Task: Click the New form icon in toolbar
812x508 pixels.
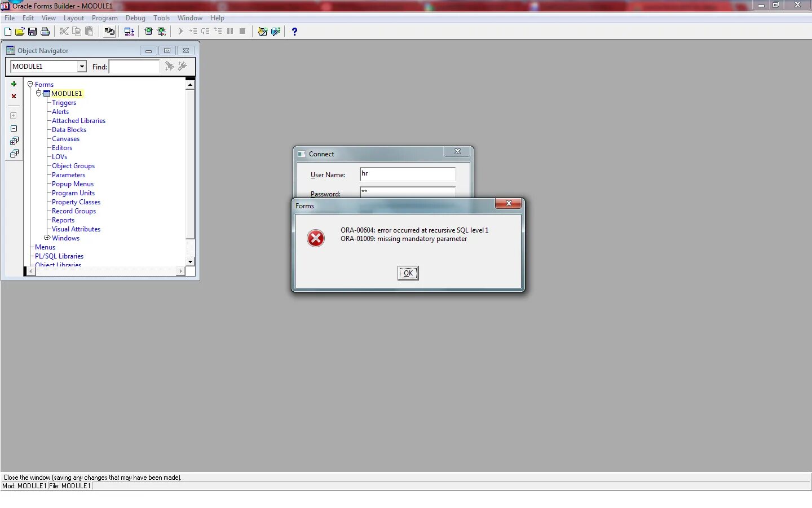Action: (x=8, y=32)
